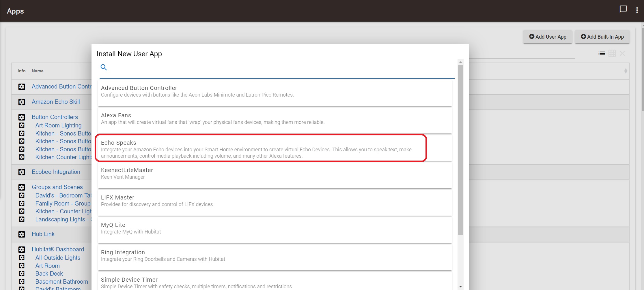Switch to grid view layout
644x290 pixels.
tap(612, 53)
